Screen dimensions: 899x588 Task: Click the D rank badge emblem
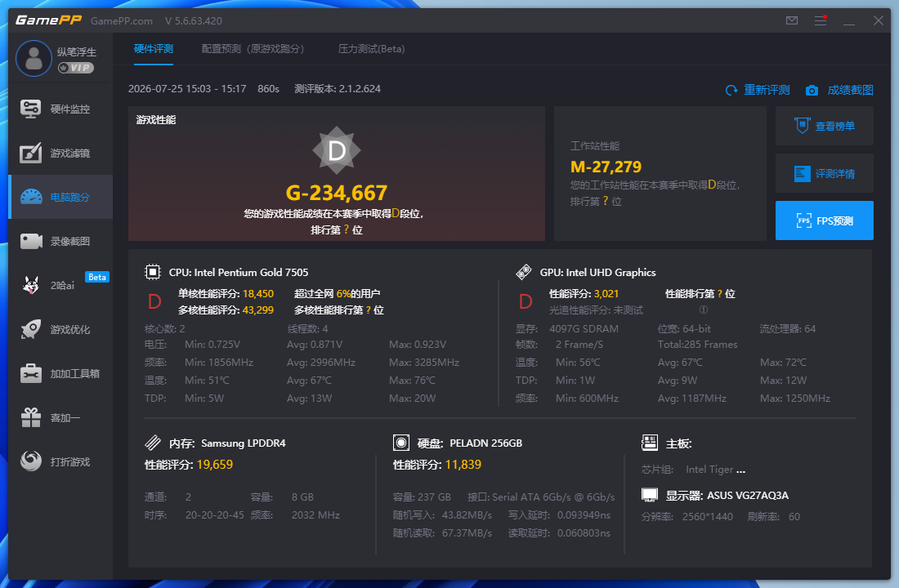[337, 151]
